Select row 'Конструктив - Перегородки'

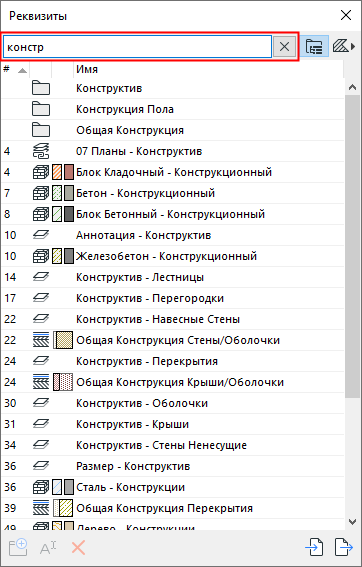pos(173,298)
